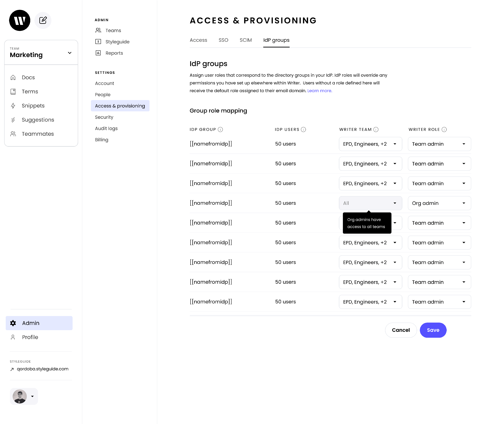Click the Styleguide panel icon
Image resolution: width=504 pixels, height=424 pixels.
pos(98,42)
